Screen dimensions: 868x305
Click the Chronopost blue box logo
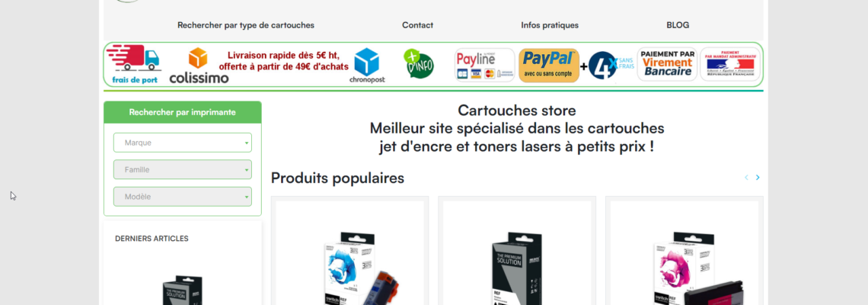tap(366, 66)
